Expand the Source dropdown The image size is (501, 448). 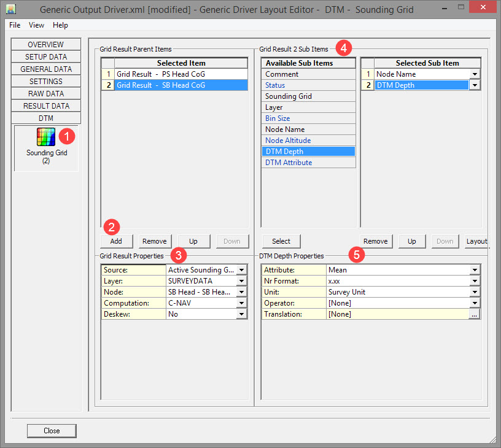point(242,270)
